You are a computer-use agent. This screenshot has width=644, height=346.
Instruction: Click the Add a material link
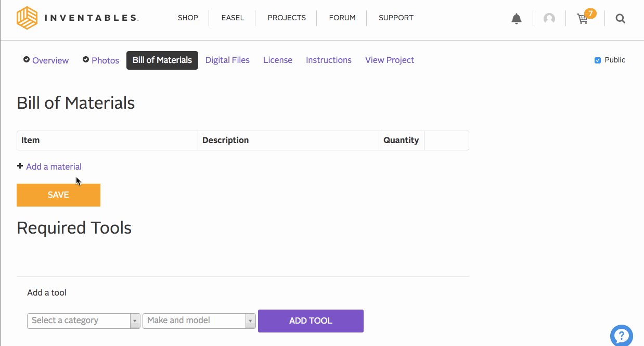[x=54, y=166]
